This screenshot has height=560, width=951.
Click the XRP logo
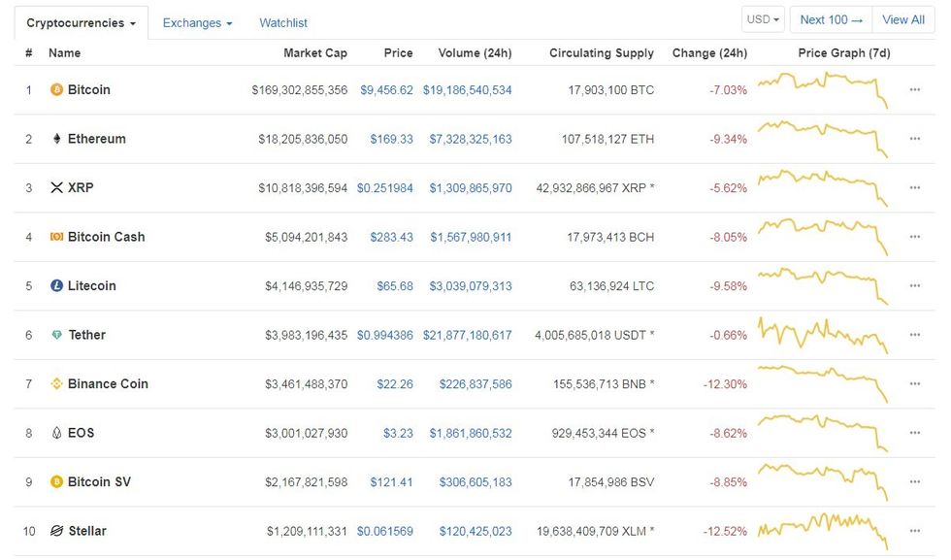56,187
